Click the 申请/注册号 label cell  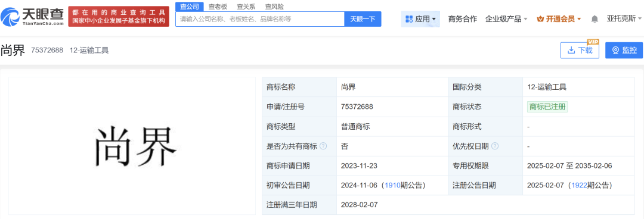point(299,107)
